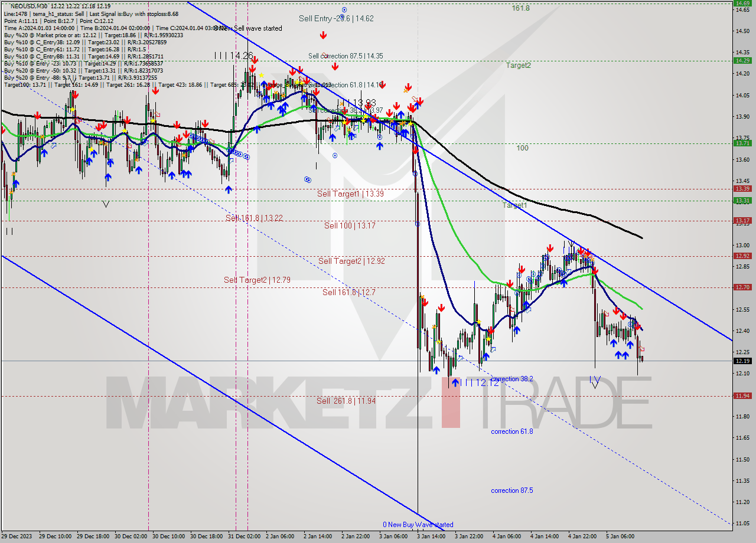Viewport: 756px width, 543px height.
Task: Click the '5 Jan 06:00' time axis label
Action: (x=620, y=537)
